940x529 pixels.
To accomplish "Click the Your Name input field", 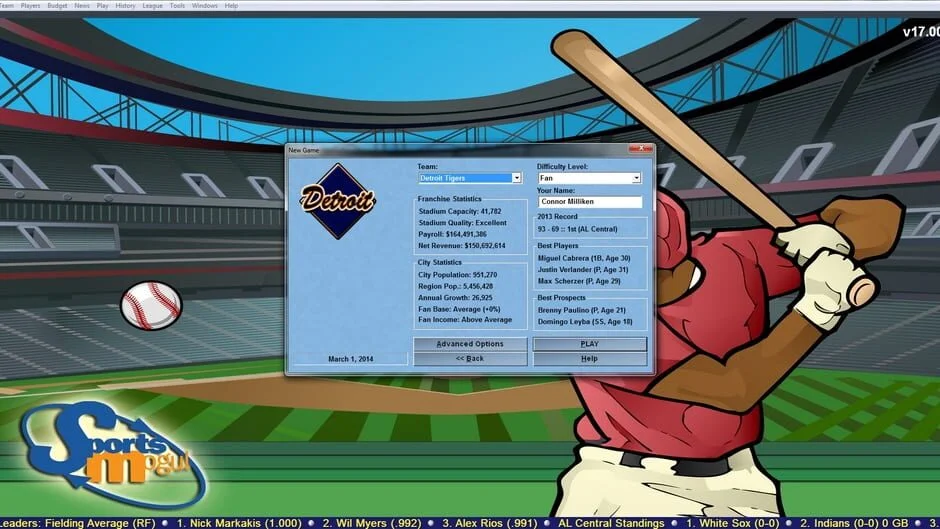I will pyautogui.click(x=589, y=202).
